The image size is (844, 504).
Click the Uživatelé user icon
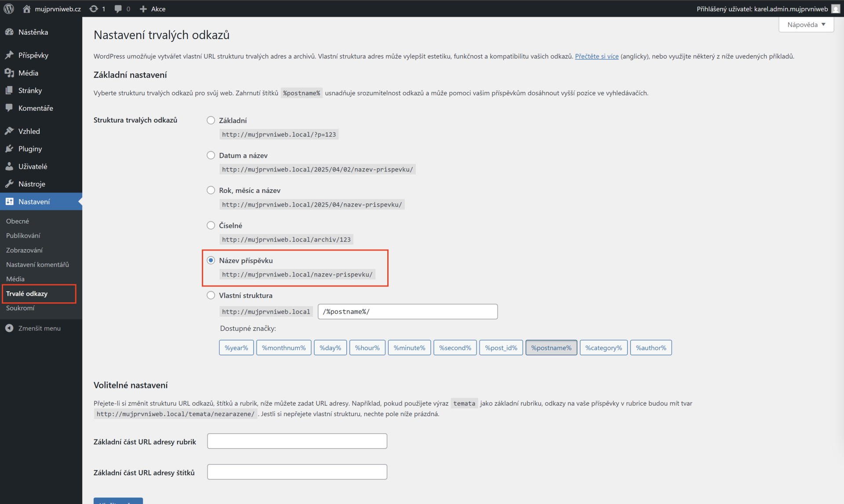tap(9, 167)
